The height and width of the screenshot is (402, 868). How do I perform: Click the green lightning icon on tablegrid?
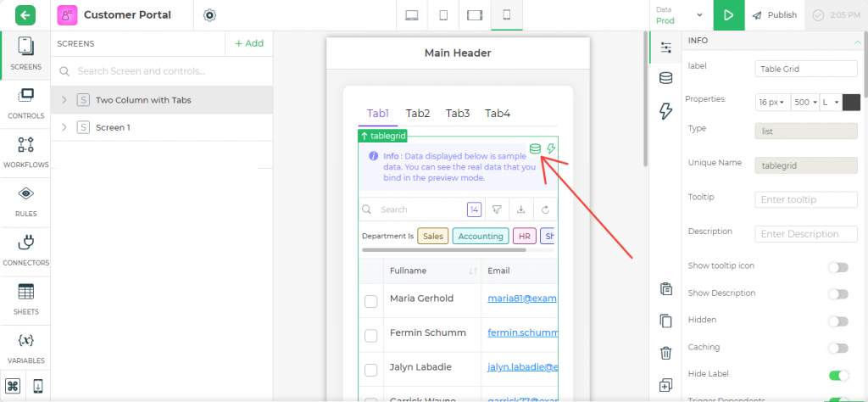click(x=551, y=148)
